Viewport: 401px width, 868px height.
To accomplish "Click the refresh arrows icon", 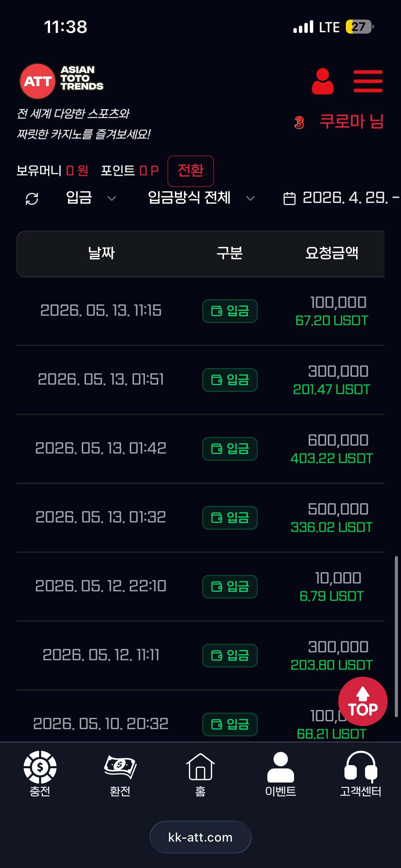I will coord(32,198).
